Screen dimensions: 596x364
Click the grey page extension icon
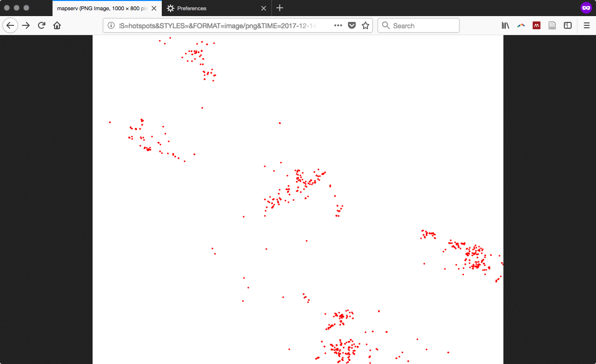tap(552, 26)
